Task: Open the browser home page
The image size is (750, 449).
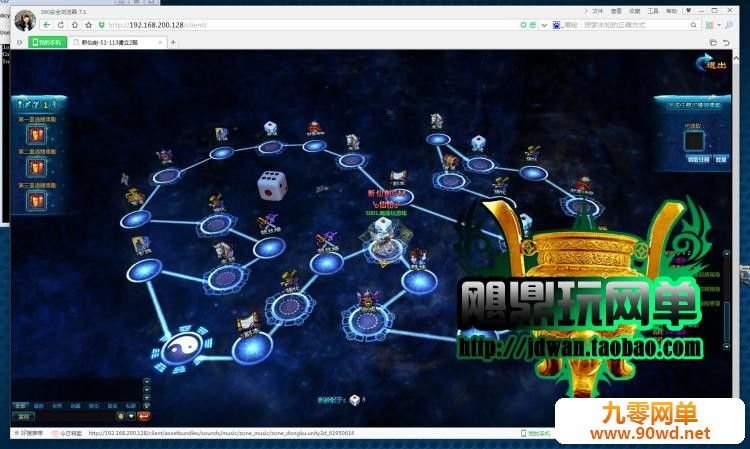Action: (75, 25)
